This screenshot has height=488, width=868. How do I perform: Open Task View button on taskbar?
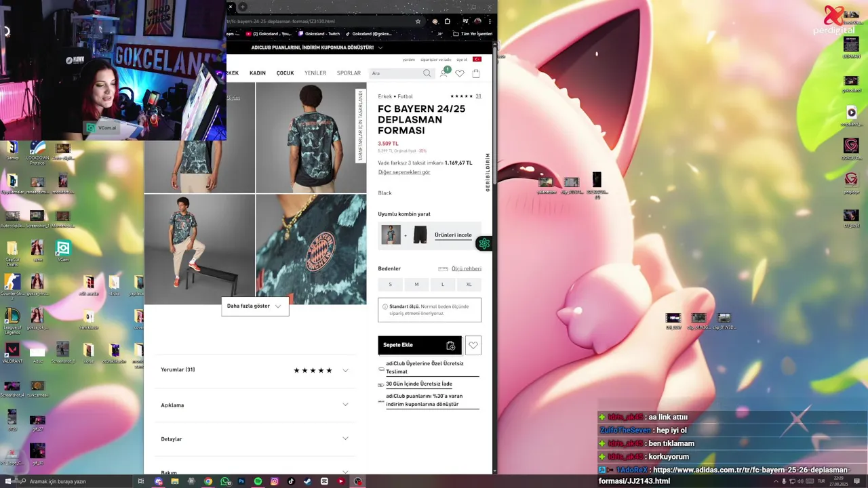pyautogui.click(x=141, y=481)
